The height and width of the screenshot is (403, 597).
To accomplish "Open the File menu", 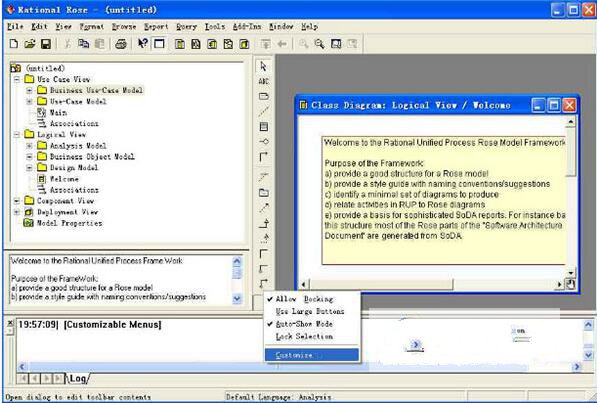I will (x=15, y=26).
